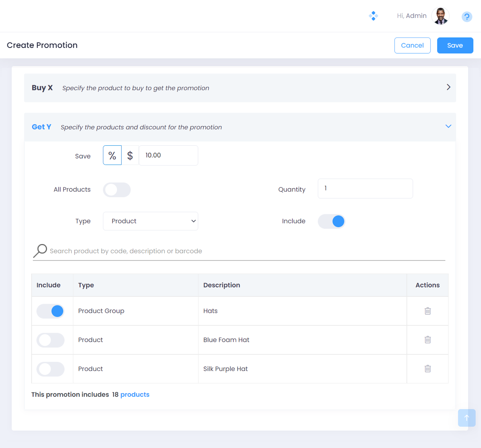Delete the Hats product group row

coord(427,311)
